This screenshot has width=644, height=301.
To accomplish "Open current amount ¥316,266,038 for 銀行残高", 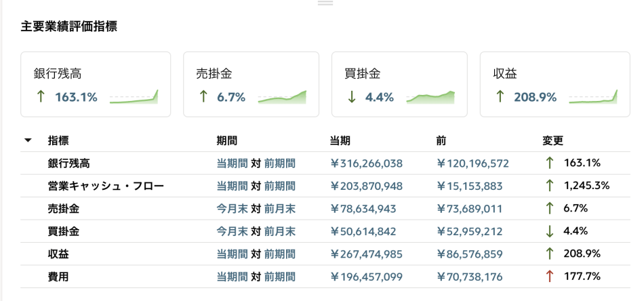I will pyautogui.click(x=366, y=163).
